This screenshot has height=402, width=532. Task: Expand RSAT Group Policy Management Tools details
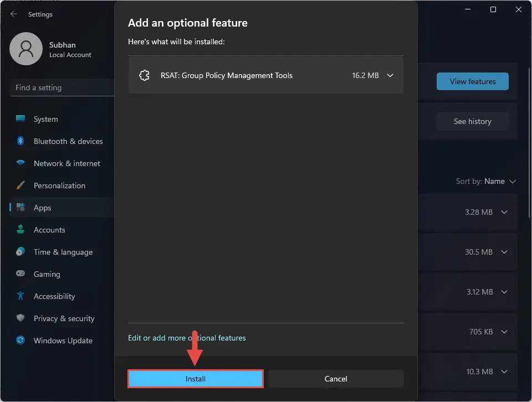(390, 75)
